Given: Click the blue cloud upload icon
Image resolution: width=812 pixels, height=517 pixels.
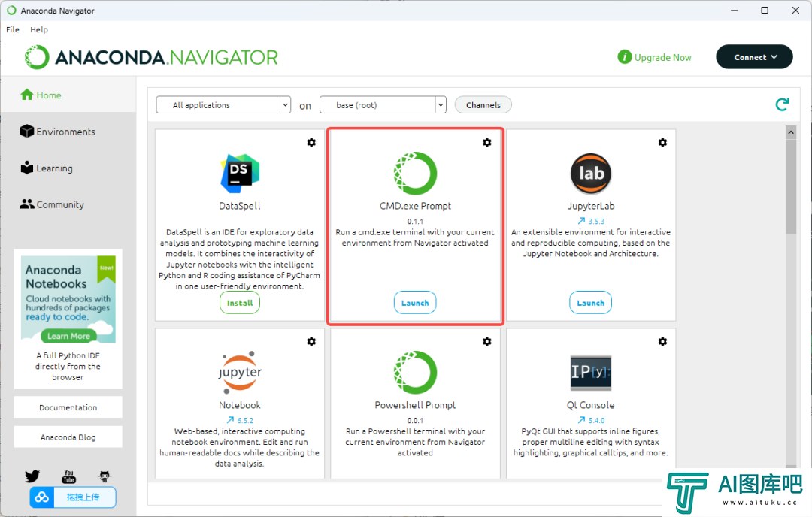Looking at the screenshot, I should point(42,497).
